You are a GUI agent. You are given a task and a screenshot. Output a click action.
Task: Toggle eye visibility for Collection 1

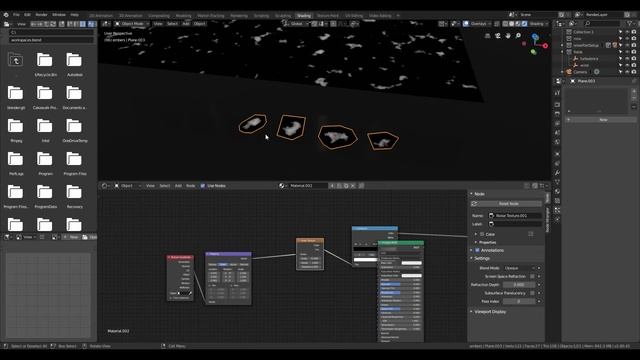(x=627, y=32)
